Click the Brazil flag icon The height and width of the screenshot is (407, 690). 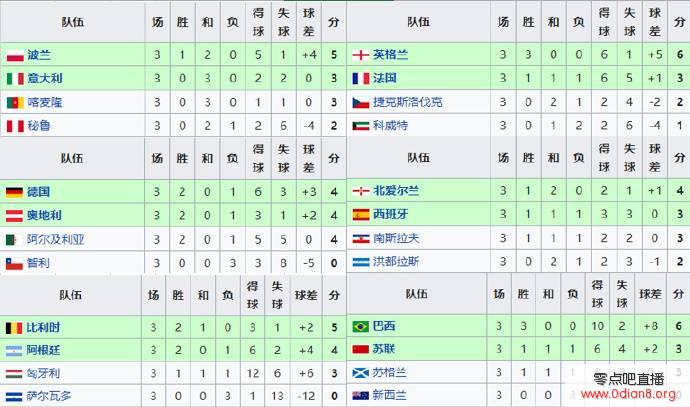[360, 326]
